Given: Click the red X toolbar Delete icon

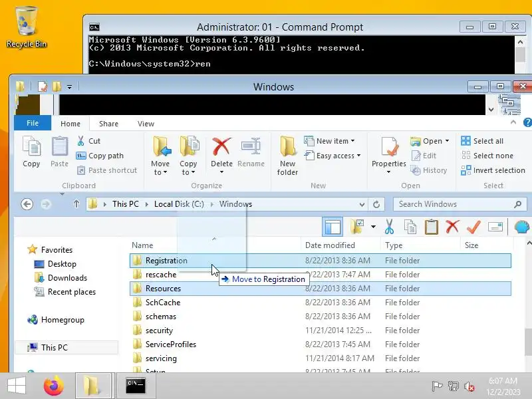Looking at the screenshot, I should pos(453,227).
